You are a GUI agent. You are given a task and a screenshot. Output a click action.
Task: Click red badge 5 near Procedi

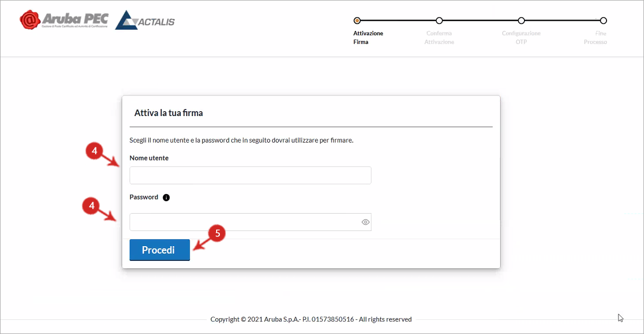tap(217, 234)
